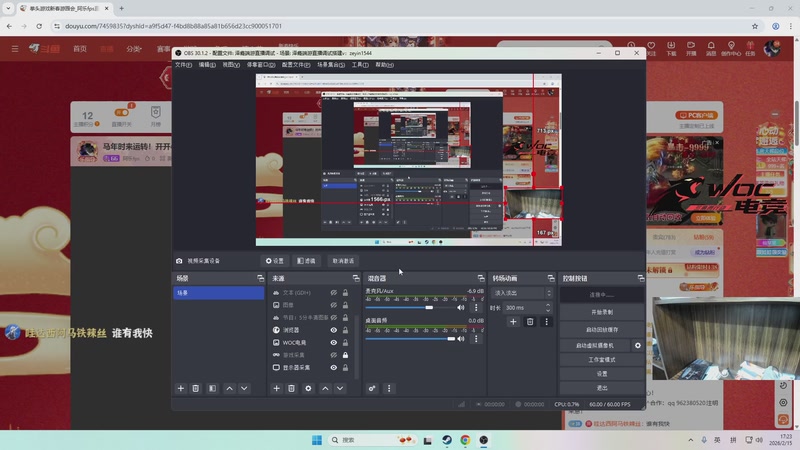The height and width of the screenshot is (450, 800).
Task: Toggle visibility of 文本 (GDI+) source
Action: (x=334, y=293)
